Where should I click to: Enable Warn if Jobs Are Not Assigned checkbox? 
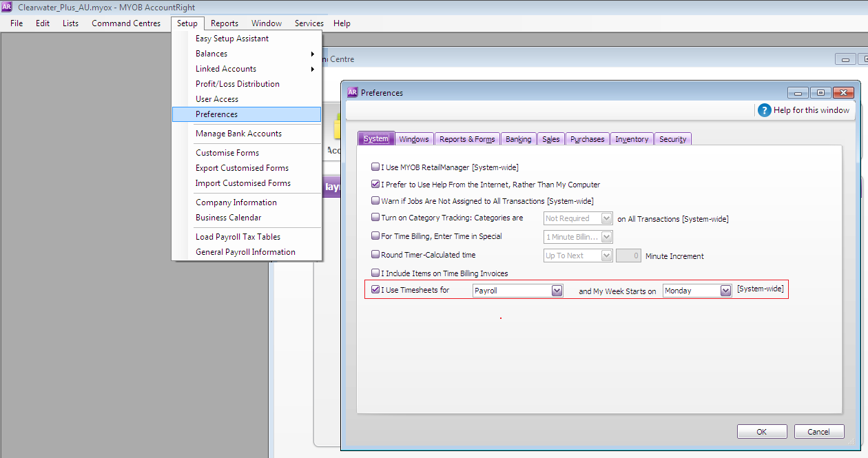(375, 201)
